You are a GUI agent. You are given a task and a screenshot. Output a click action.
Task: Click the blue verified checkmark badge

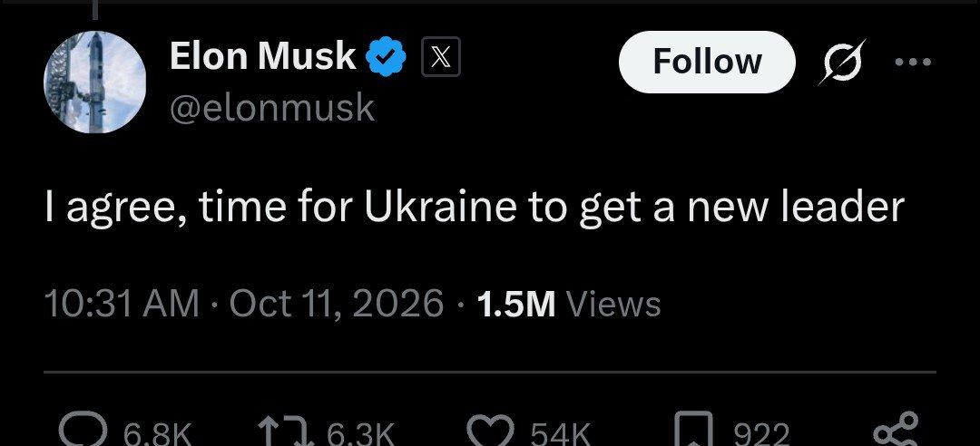(x=386, y=57)
